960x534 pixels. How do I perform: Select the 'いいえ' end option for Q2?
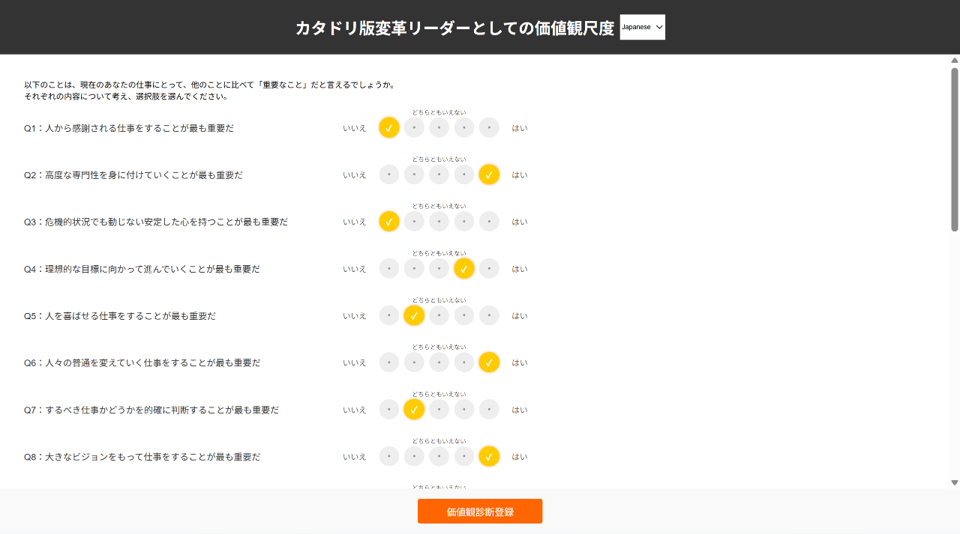click(x=389, y=175)
